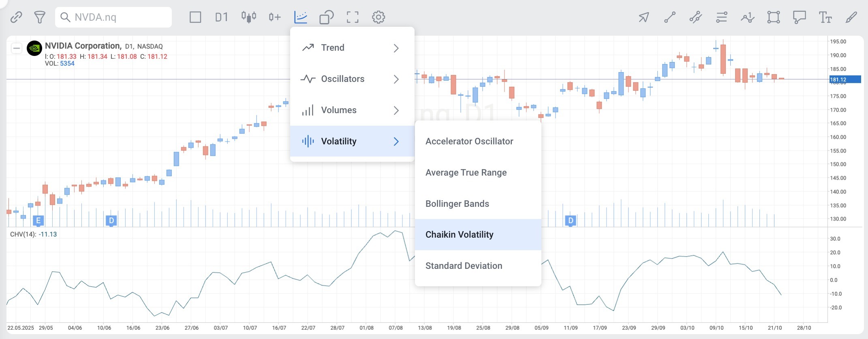The image size is (868, 339).
Task: Open chart settings gear icon
Action: coord(378,17)
